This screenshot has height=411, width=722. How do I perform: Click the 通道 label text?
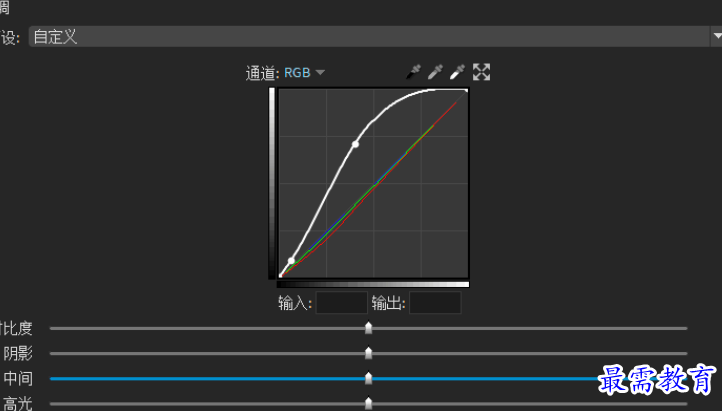(262, 73)
